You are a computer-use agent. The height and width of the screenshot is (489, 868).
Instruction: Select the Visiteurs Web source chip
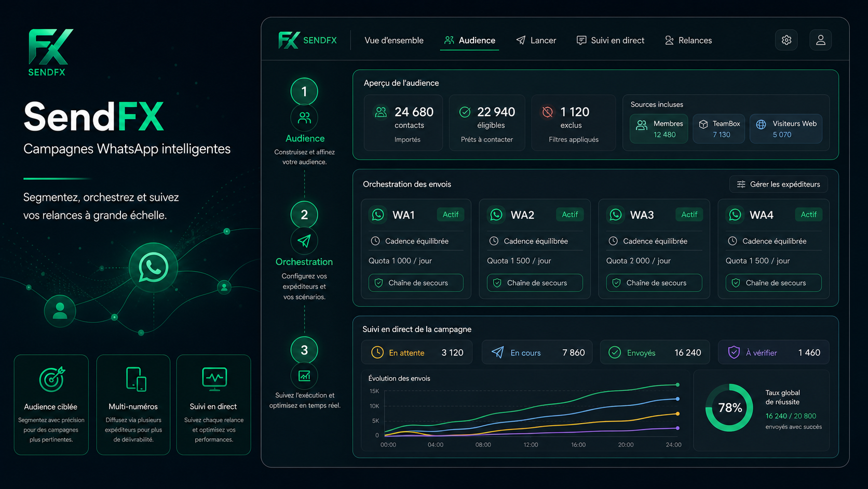pos(786,129)
